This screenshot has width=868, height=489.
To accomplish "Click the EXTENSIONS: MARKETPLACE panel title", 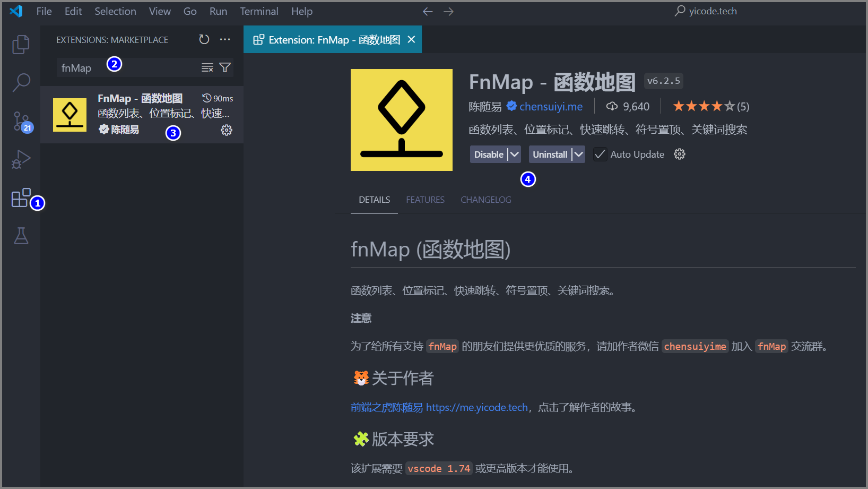I will (112, 40).
